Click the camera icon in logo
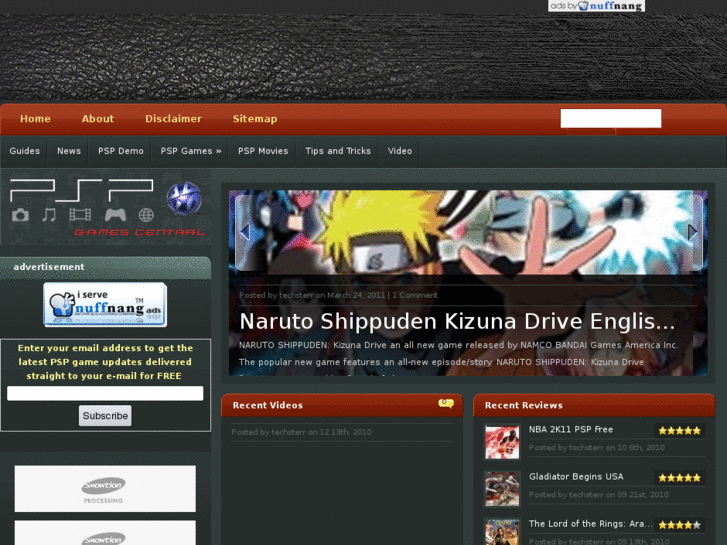The image size is (727, 545). pos(20,215)
